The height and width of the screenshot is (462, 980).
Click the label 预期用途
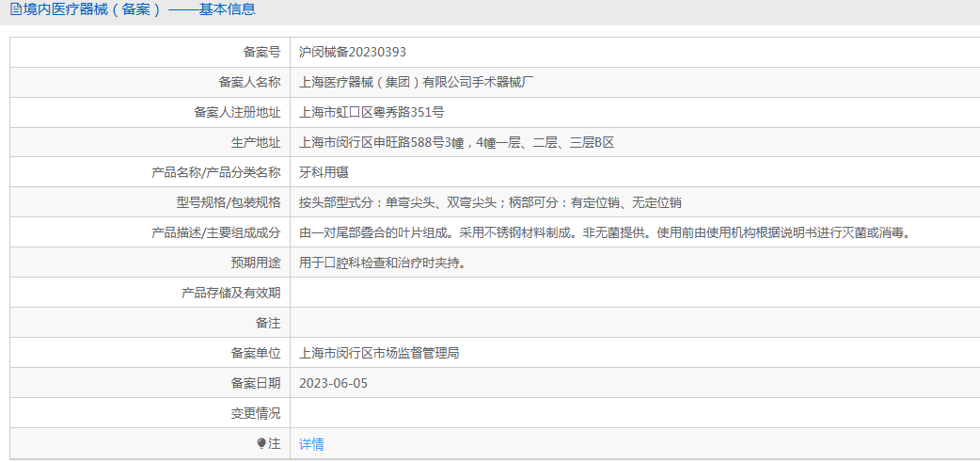[256, 263]
